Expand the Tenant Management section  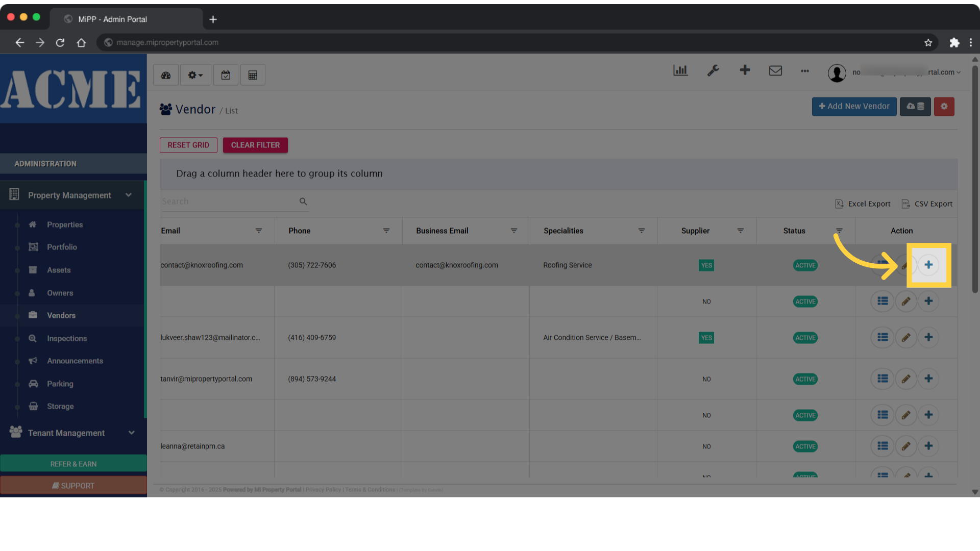[x=72, y=433]
